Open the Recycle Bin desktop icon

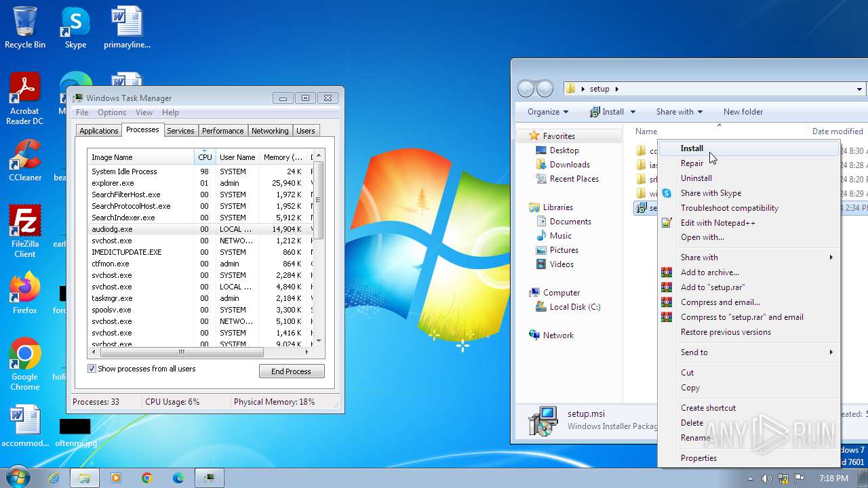pyautogui.click(x=25, y=27)
